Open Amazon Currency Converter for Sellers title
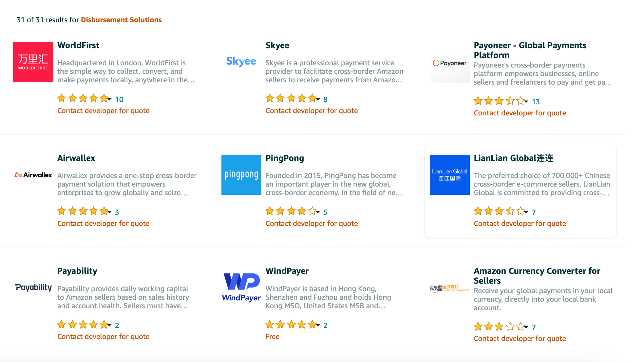The height and width of the screenshot is (362, 644). tap(537, 276)
